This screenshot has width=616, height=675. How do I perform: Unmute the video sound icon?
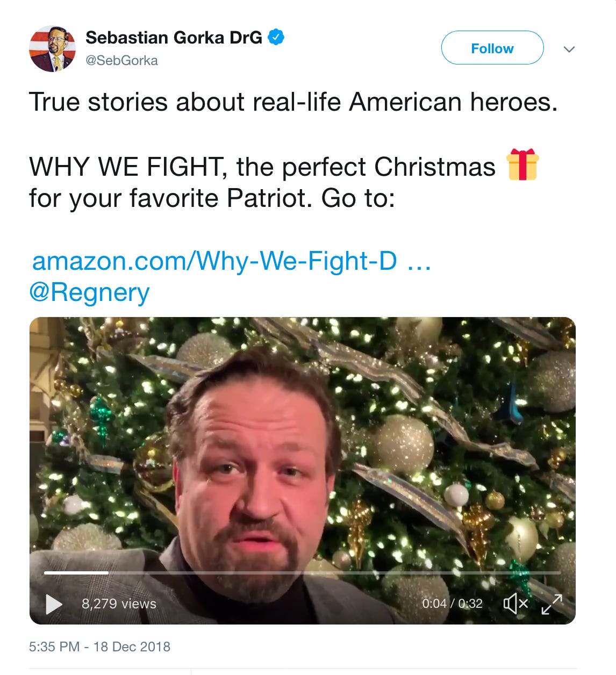click(515, 604)
